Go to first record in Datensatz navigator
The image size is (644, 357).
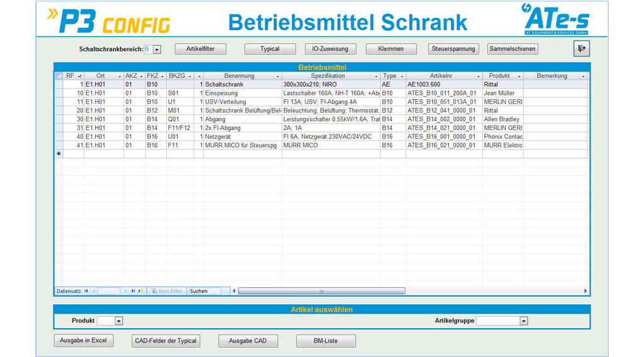(x=86, y=291)
